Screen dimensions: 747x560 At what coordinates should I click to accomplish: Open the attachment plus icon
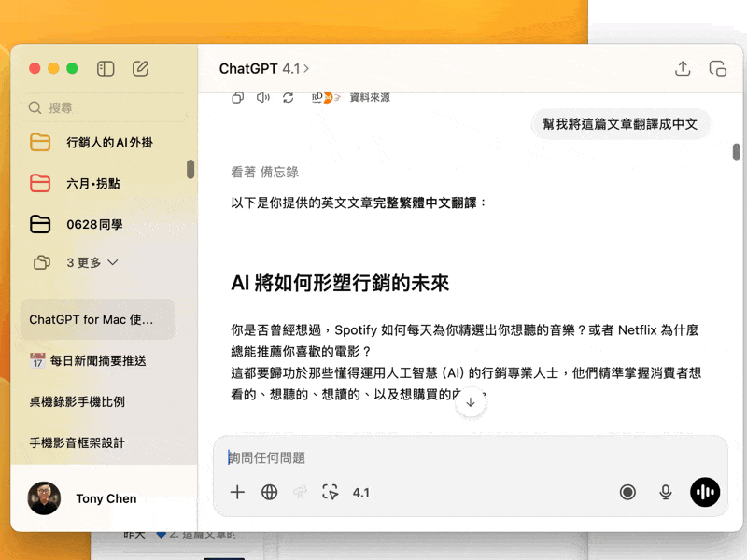[x=237, y=492]
